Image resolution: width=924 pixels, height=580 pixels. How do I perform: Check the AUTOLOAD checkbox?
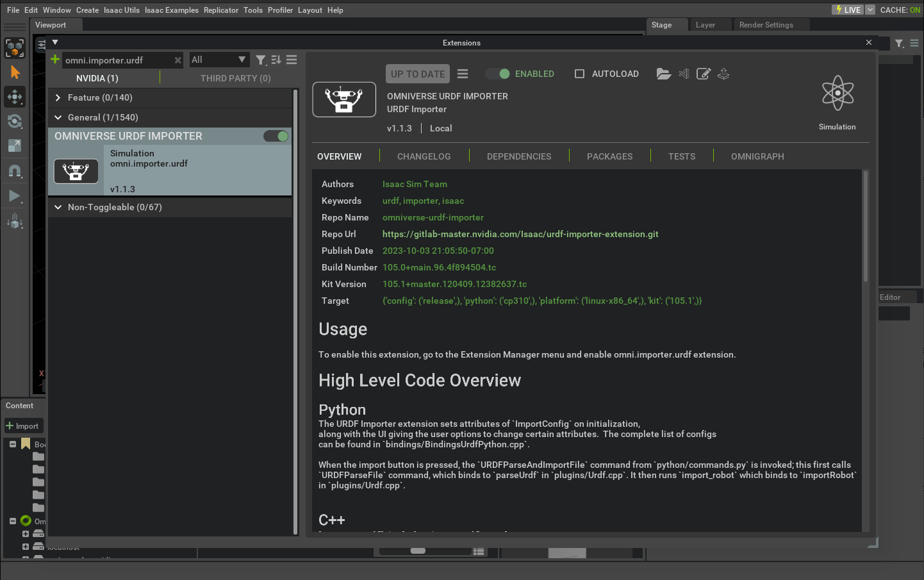click(x=579, y=74)
